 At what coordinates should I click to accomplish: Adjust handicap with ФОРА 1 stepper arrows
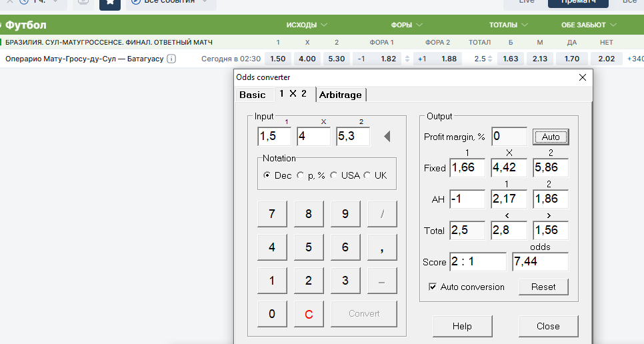click(407, 59)
